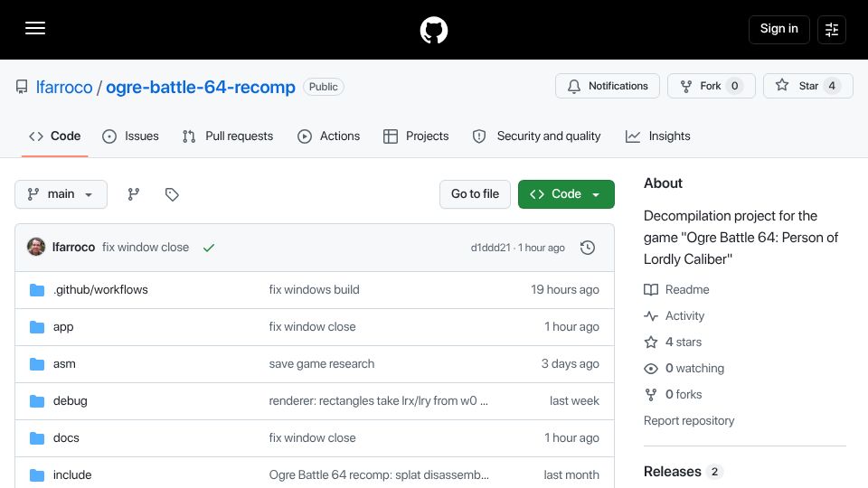Click the '19 hours ago' timestamp
Viewport: 868px width, 488px height.
point(564,290)
